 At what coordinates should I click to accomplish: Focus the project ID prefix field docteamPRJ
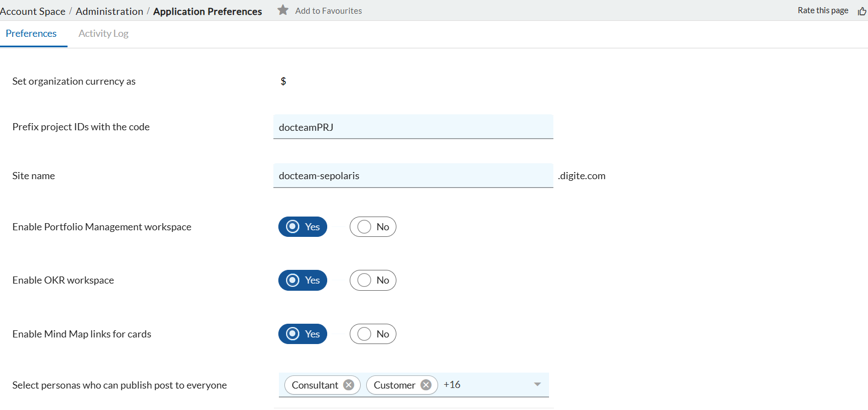click(x=413, y=127)
